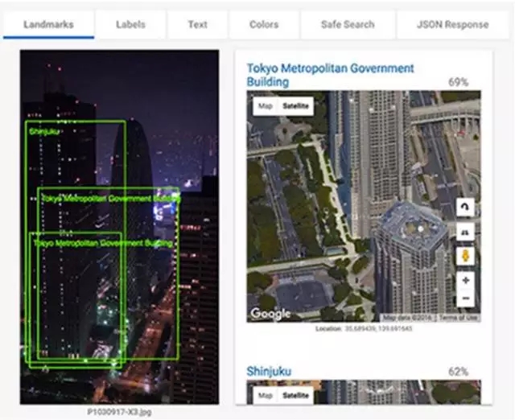
Task: Open the Landmarks tab
Action: pos(48,24)
